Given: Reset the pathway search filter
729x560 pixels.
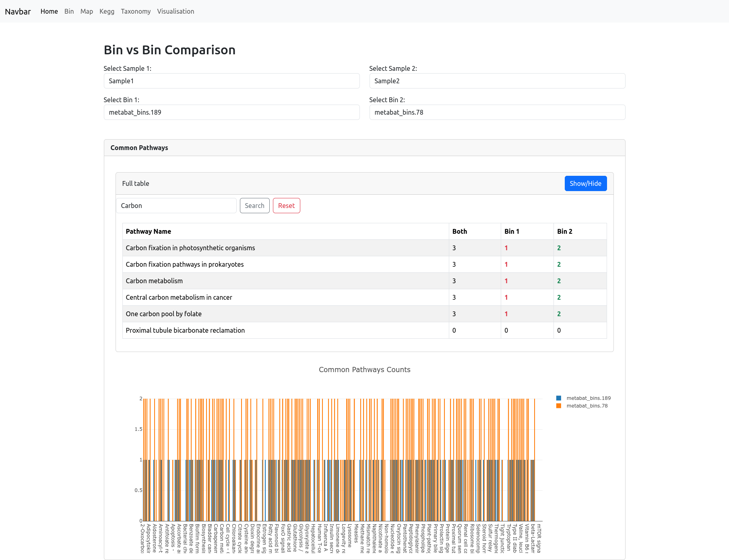Looking at the screenshot, I should coord(286,206).
